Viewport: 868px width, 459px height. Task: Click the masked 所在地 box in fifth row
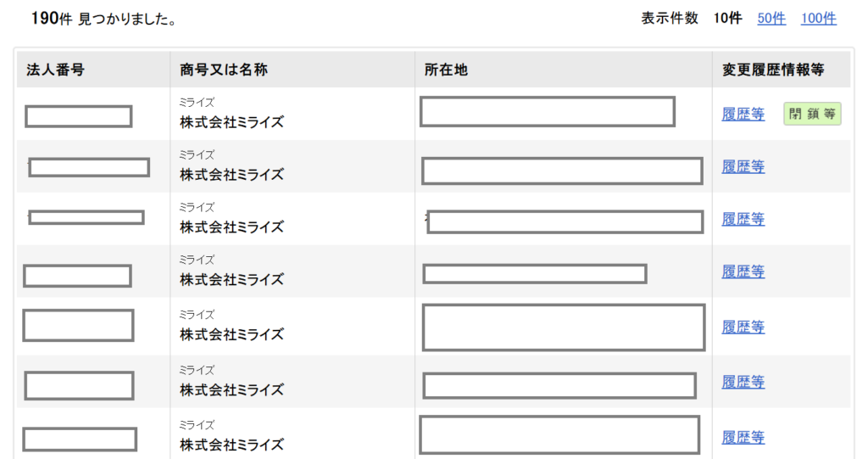click(x=564, y=327)
